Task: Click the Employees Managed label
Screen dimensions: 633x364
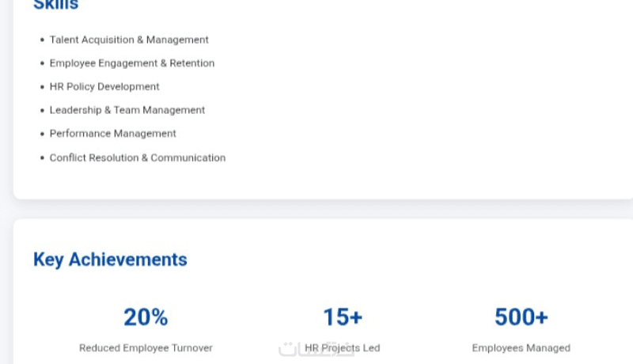Action: tap(521, 347)
